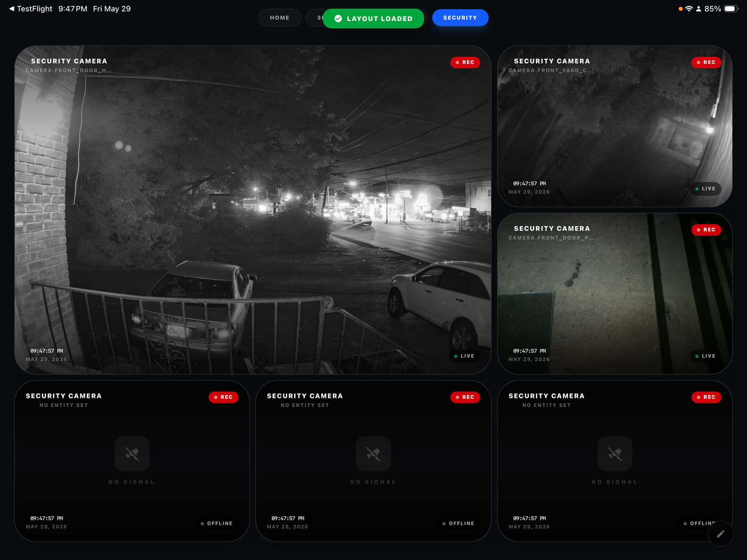The width and height of the screenshot is (747, 560).
Task: Open the pencil edit layout button
Action: [720, 533]
